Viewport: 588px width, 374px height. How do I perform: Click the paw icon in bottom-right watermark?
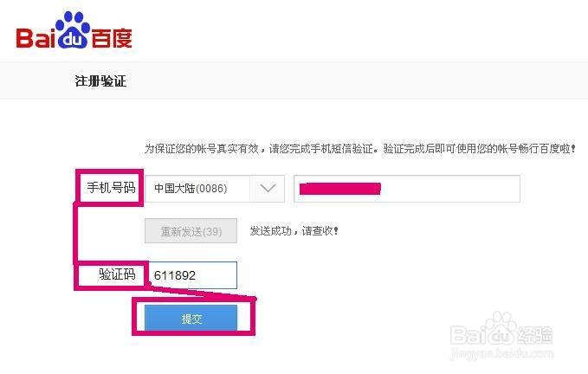pos(505,333)
